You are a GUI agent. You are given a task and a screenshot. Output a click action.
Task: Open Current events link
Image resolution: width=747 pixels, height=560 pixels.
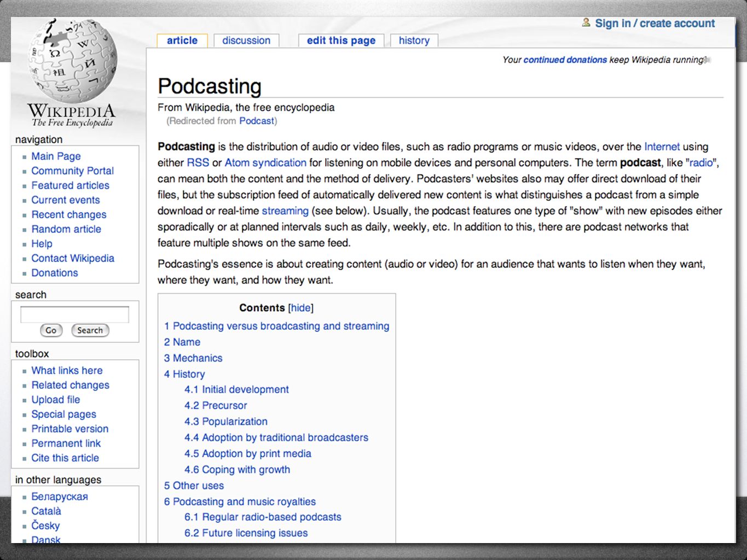click(66, 200)
